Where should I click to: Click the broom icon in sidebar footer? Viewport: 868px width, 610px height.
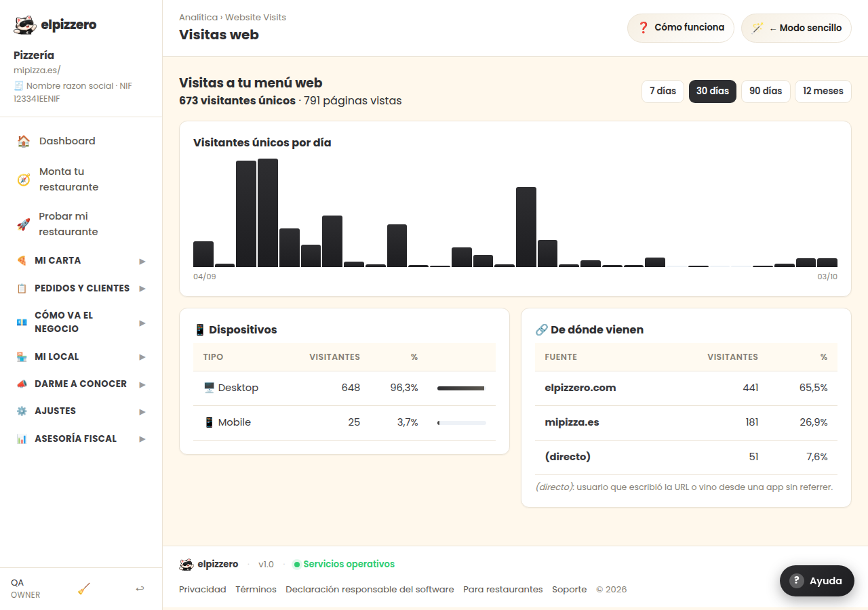tap(84, 588)
